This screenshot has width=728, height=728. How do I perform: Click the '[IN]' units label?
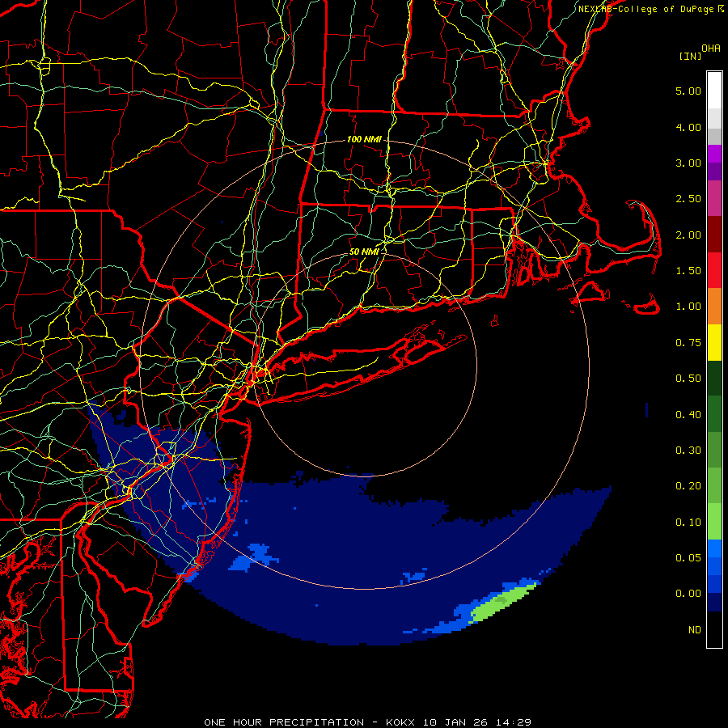691,56
